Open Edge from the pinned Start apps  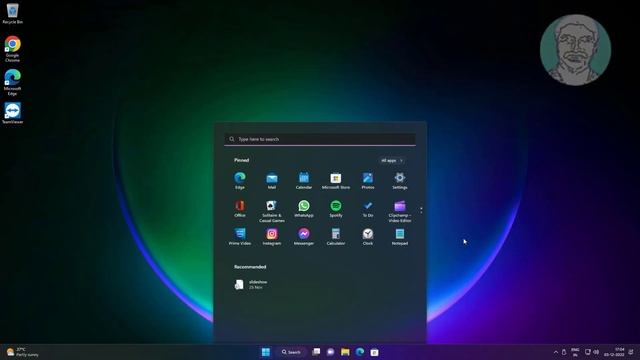tap(240, 180)
